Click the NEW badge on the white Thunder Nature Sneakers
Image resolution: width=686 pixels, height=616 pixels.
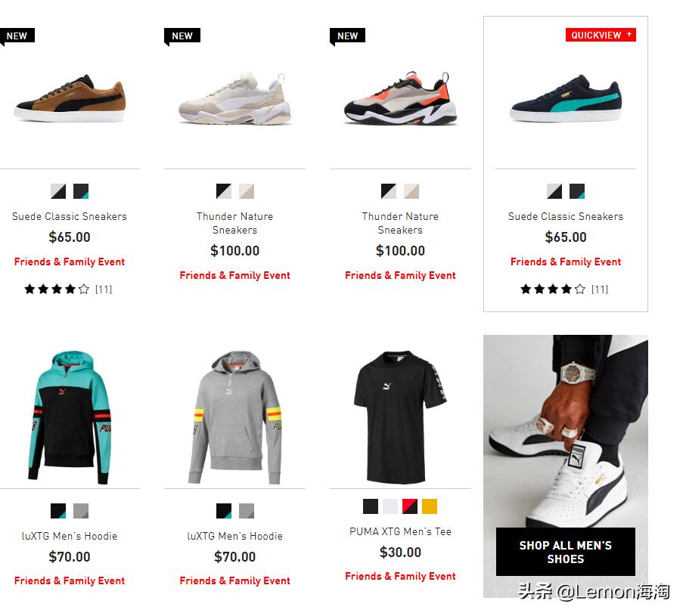pos(182,36)
